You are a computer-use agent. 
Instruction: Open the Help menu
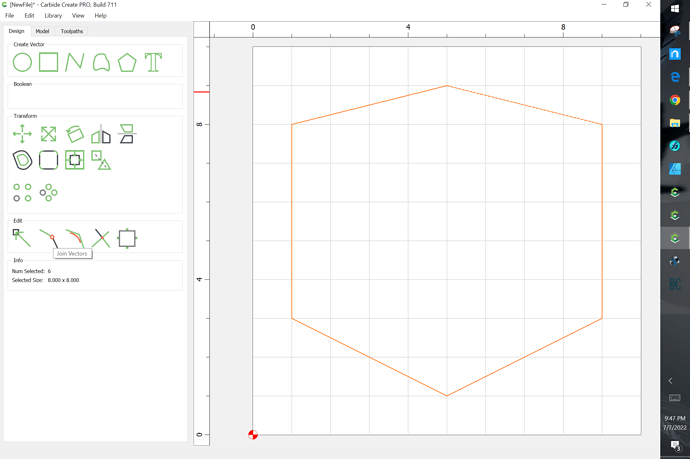100,15
